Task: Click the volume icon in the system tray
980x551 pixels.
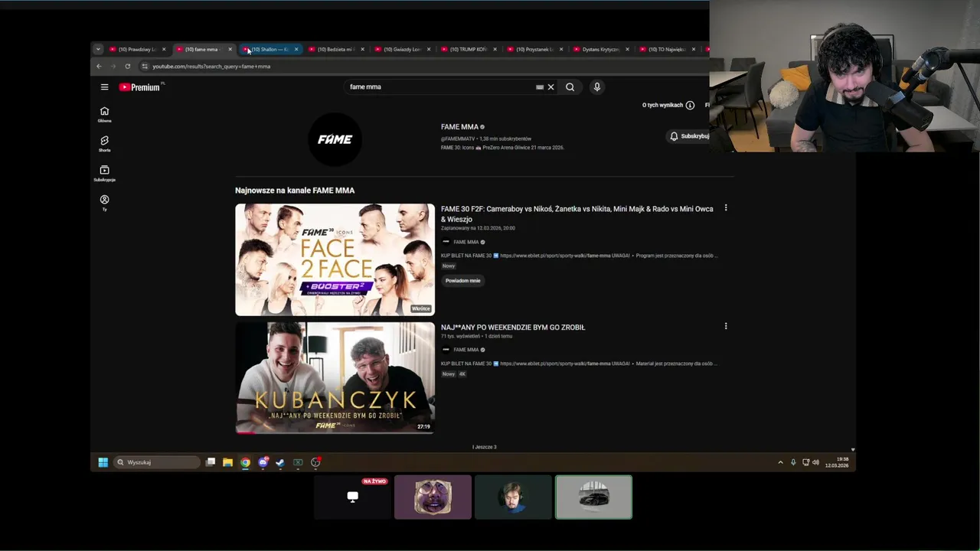Action: (x=815, y=462)
